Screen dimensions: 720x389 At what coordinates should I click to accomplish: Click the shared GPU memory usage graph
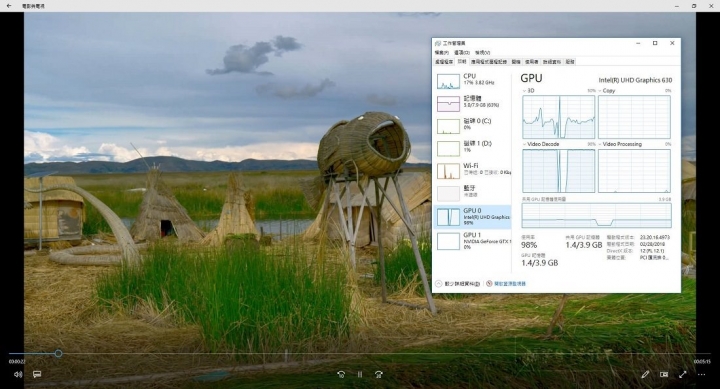pos(596,215)
